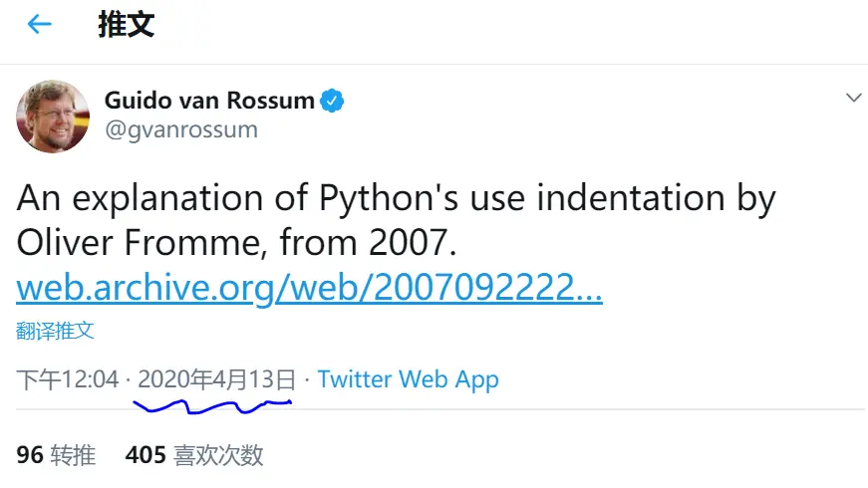Screen dimensions: 868x488
Task: Click the word "Python's" in the tweet
Action: point(386,198)
